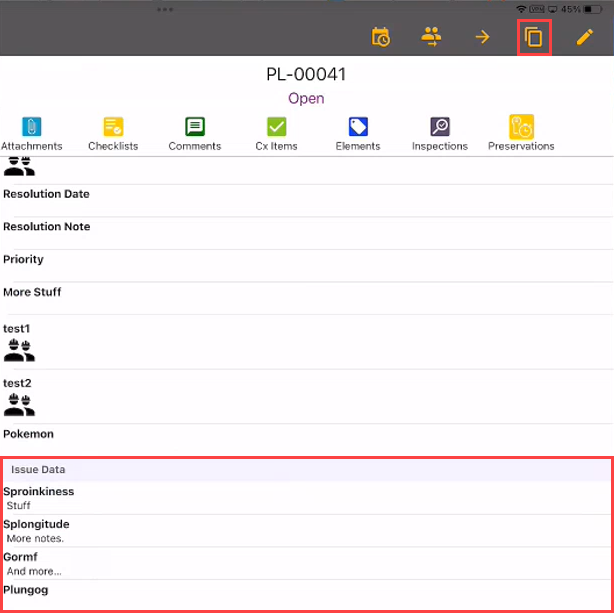
Task: Tap the 45% battery percentage text
Action: coord(570,9)
